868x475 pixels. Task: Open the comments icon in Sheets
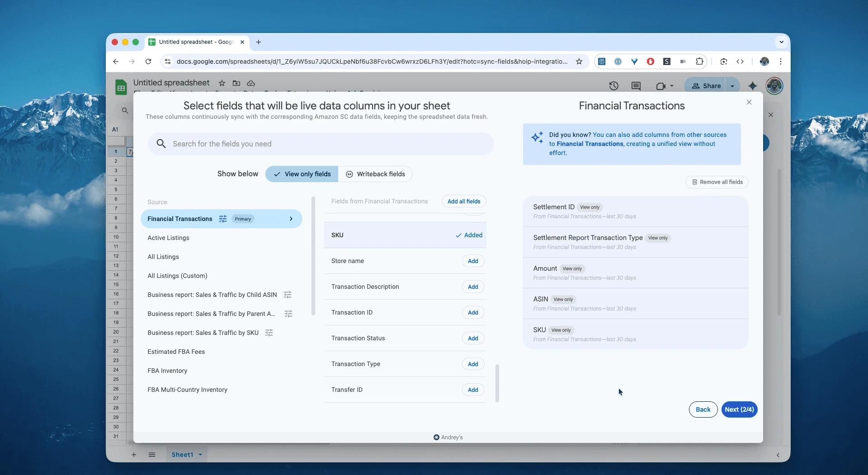(x=636, y=86)
